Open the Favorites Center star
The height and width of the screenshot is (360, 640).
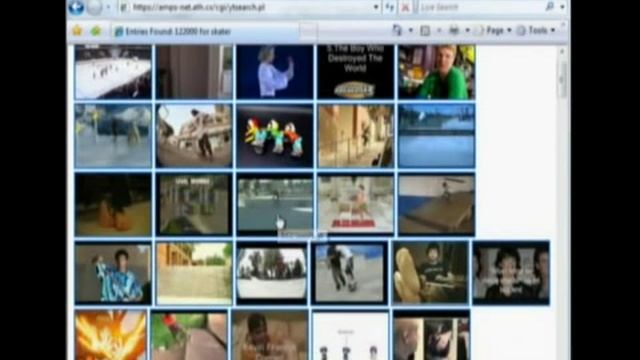pyautogui.click(x=77, y=31)
